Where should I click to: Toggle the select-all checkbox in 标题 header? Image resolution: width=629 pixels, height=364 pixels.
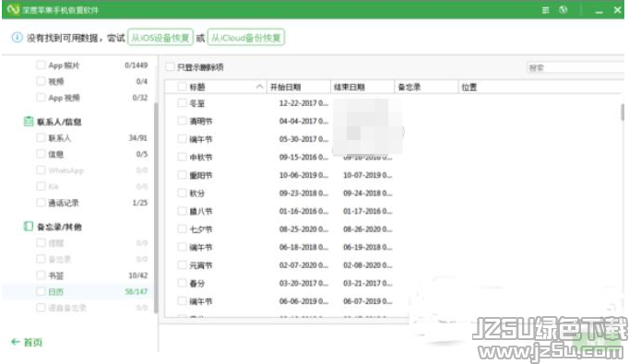182,87
